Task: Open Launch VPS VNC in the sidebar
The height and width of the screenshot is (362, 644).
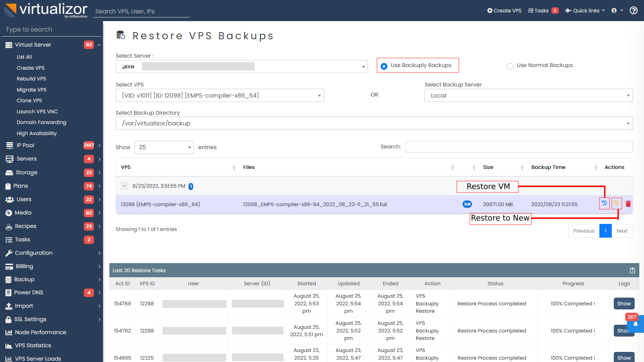Action: pyautogui.click(x=37, y=112)
